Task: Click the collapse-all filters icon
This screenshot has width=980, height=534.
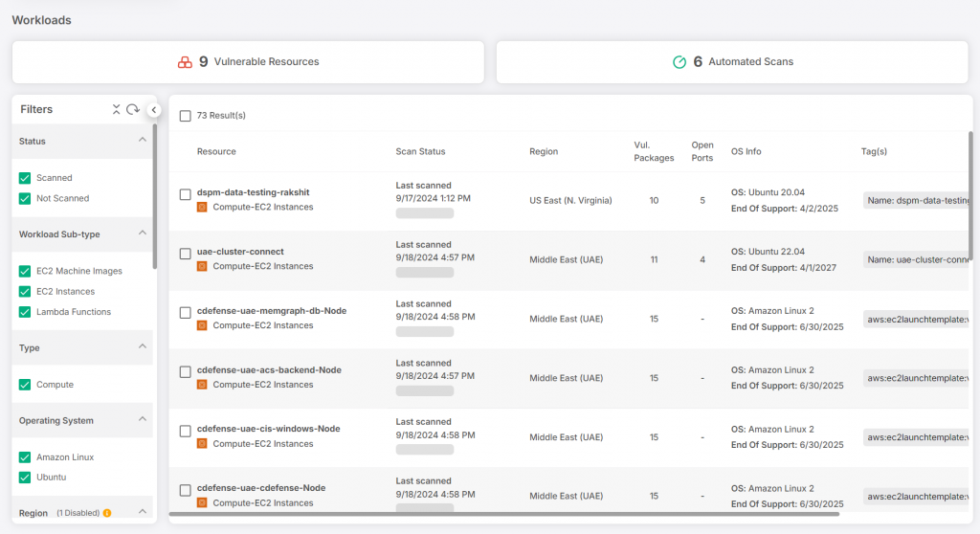Action: (x=117, y=110)
